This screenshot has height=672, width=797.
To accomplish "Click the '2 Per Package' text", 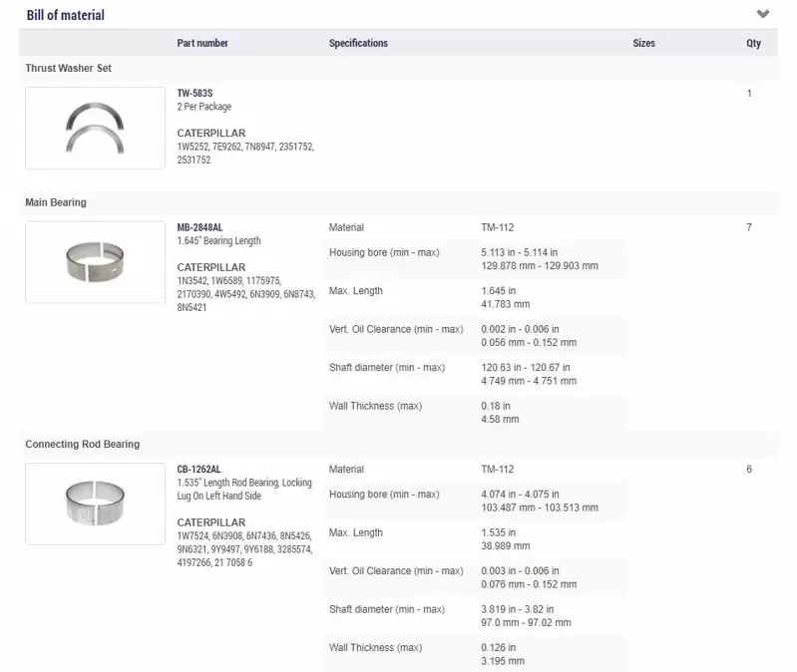I will [x=204, y=106].
